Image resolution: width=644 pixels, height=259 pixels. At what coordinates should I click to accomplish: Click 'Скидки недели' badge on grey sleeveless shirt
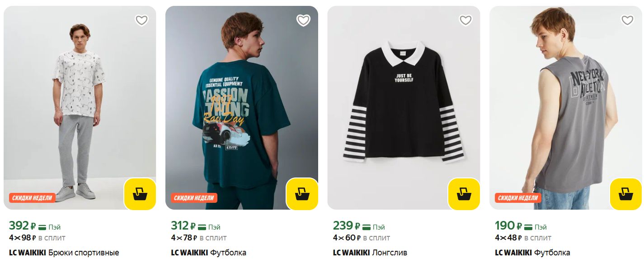coord(518,198)
